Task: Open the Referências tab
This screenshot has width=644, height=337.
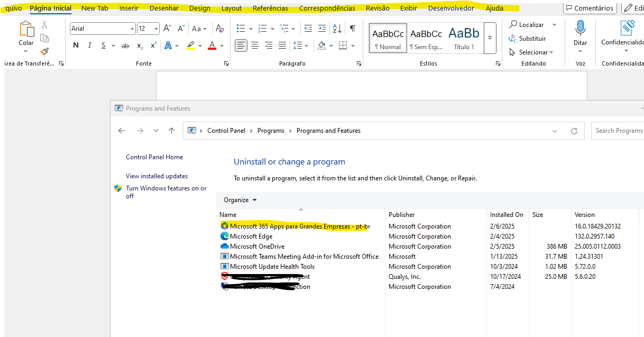Action: (x=271, y=8)
